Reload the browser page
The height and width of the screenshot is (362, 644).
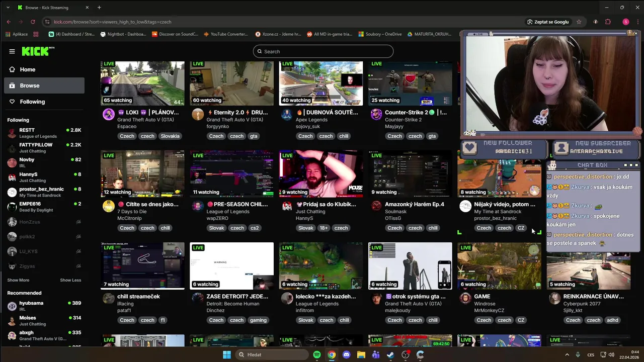click(33, 22)
